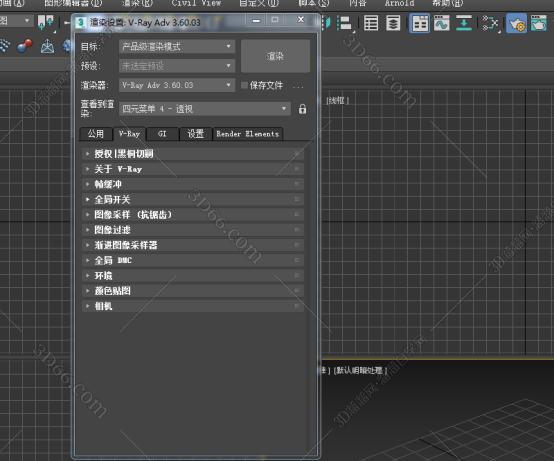
Task: Click the dotted particles toolbar icon
Action: click(x=5, y=47)
